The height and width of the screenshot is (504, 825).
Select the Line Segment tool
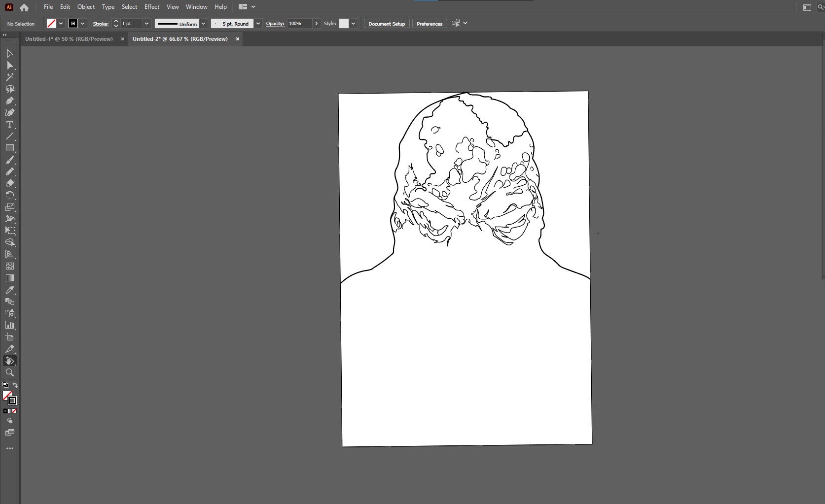[10, 136]
